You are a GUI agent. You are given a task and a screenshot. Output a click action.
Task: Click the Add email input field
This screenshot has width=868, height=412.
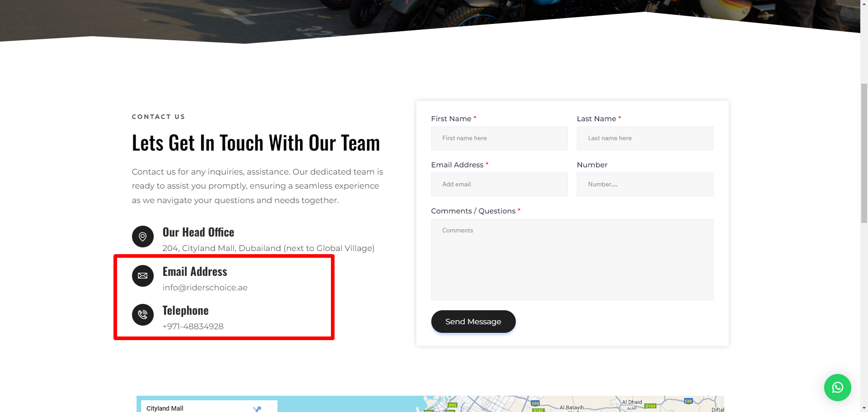pos(499,185)
